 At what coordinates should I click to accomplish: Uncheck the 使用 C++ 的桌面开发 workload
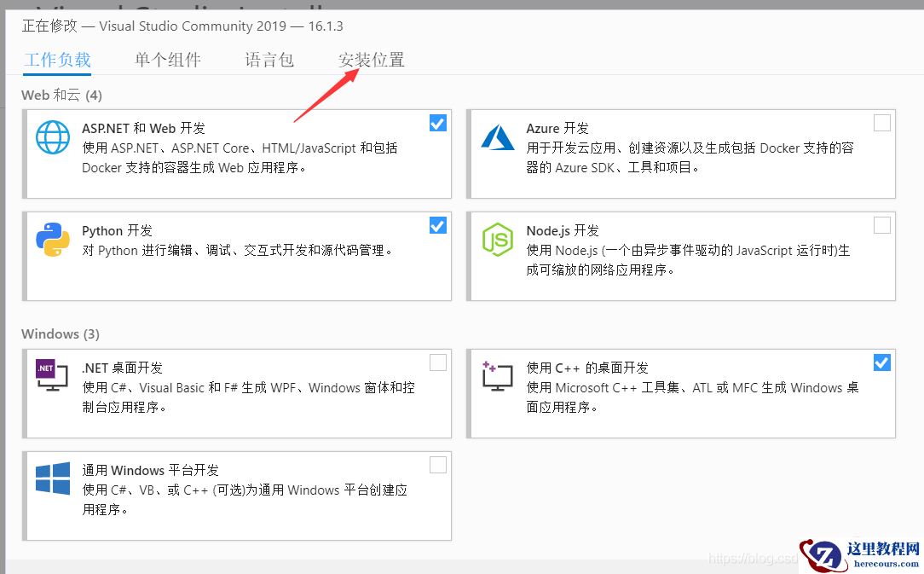tap(881, 362)
